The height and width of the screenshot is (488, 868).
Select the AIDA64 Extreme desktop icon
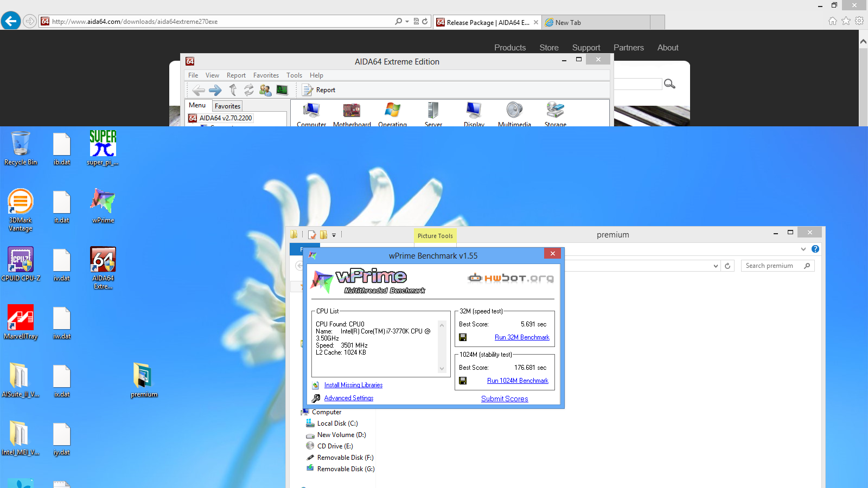(103, 268)
